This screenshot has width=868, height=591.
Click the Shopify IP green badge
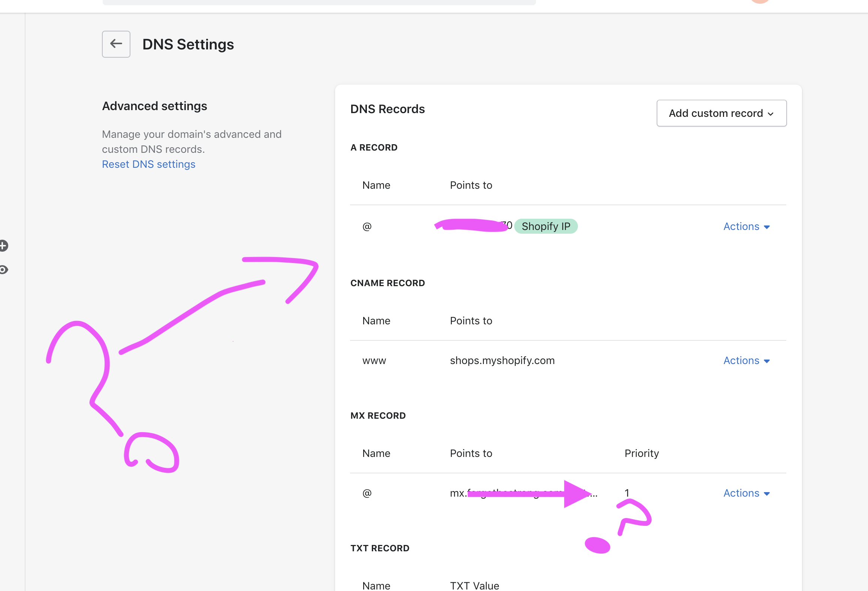[x=546, y=226]
